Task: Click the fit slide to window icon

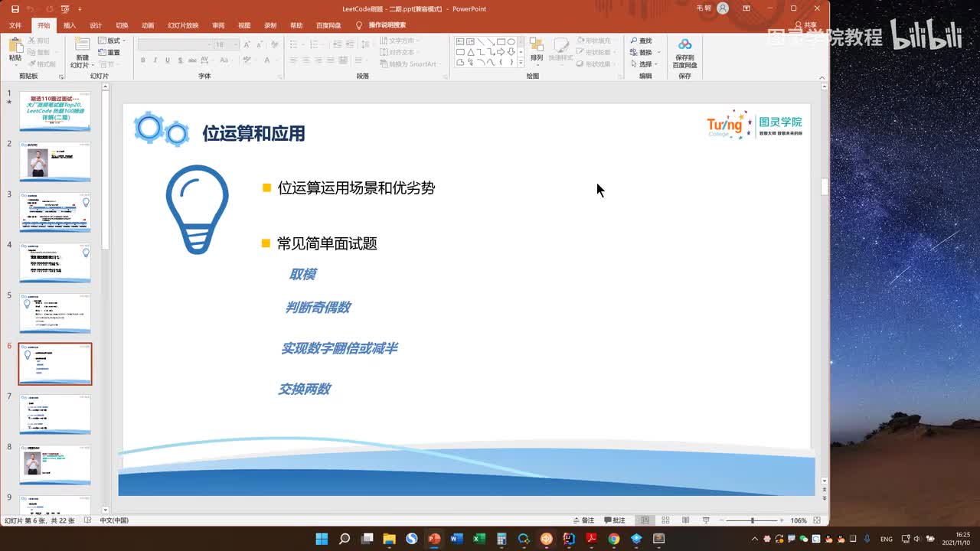Action: (x=817, y=520)
